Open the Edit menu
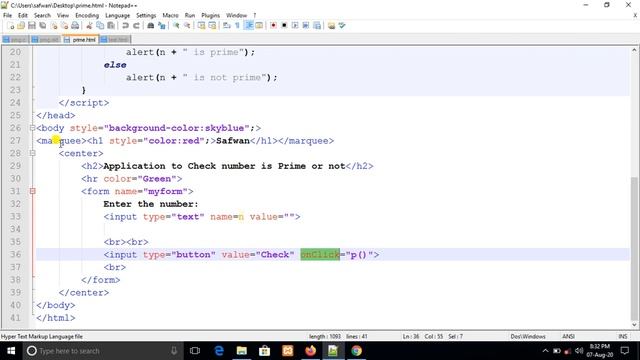 coord(23,15)
